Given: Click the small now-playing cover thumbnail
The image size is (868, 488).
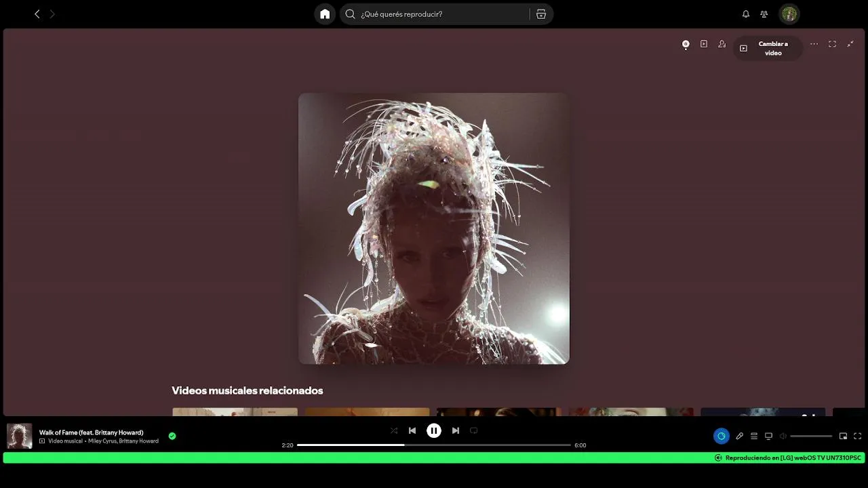Looking at the screenshot, I should point(20,436).
